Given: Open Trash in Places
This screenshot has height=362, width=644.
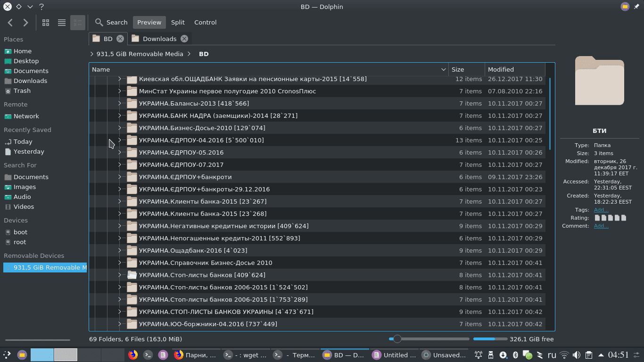Looking at the screenshot, I should point(22,90).
